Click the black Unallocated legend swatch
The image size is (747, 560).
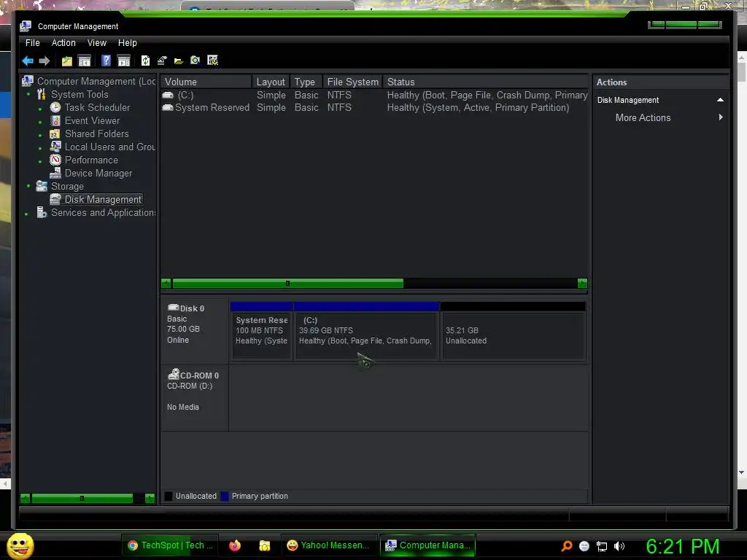[x=169, y=496]
